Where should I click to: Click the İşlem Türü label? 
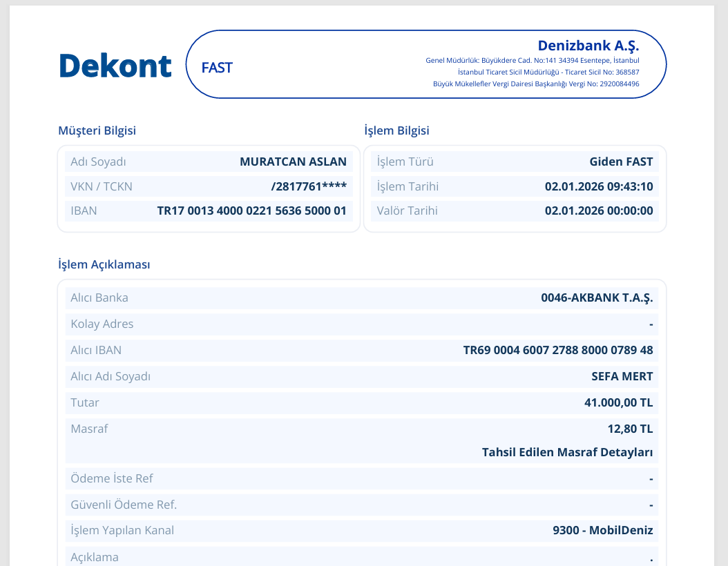pos(405,162)
